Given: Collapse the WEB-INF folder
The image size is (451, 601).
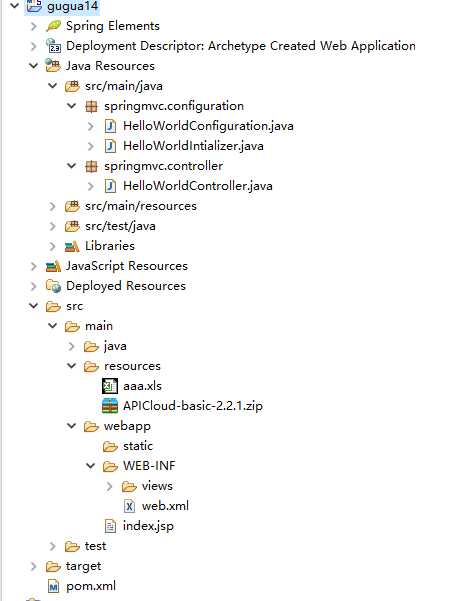Looking at the screenshot, I should [91, 466].
